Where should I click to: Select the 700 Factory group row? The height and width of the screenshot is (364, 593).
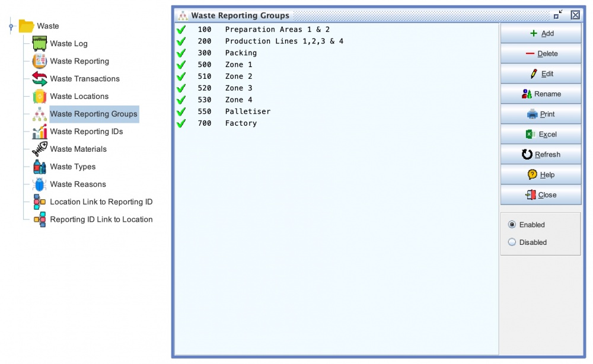pyautogui.click(x=241, y=123)
